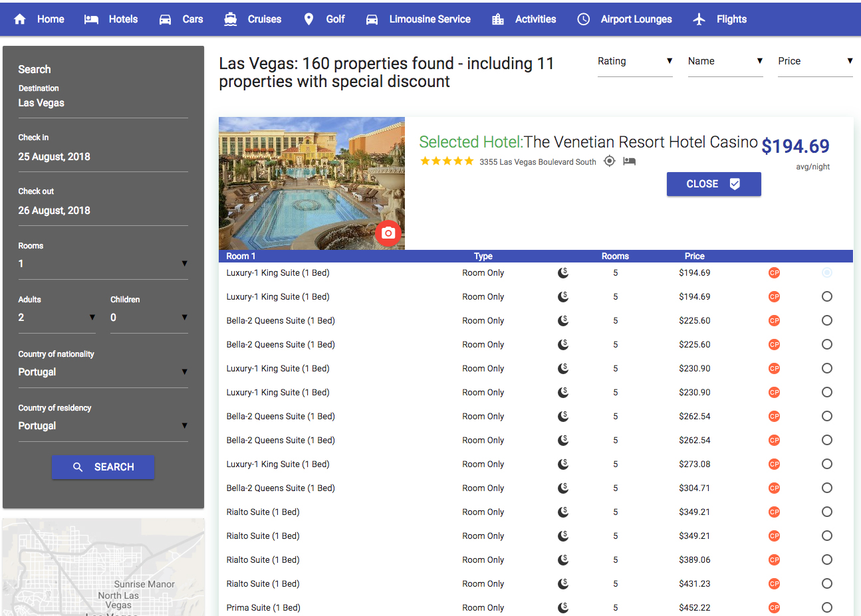Select the $304.71 Bella-2 Queens Suite radio button
This screenshot has height=616, width=861.
(x=827, y=488)
